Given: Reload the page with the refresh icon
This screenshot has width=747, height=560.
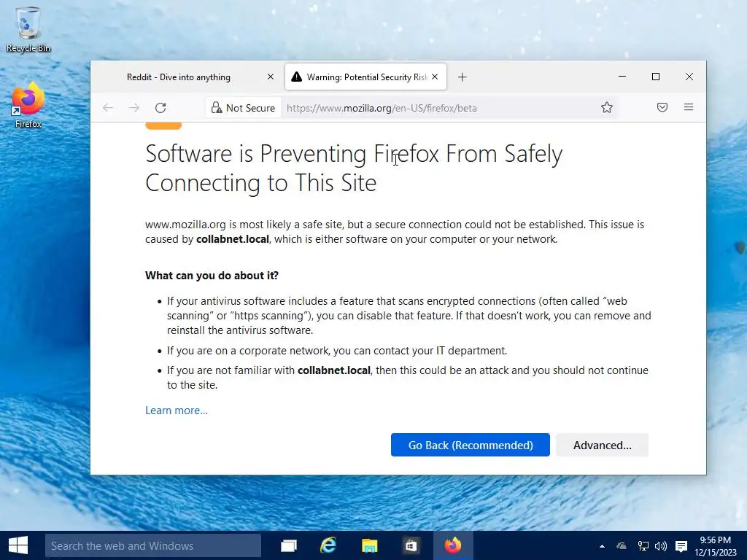Looking at the screenshot, I should coord(160,108).
